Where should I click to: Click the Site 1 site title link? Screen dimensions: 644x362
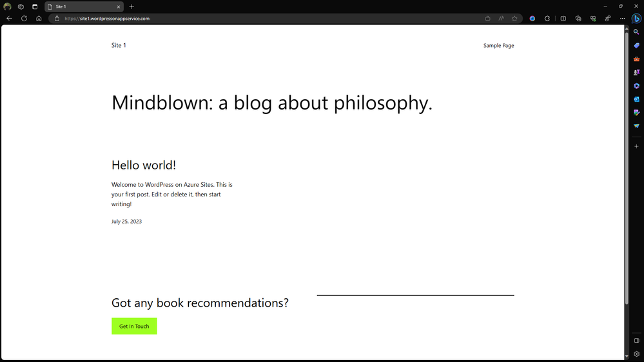pyautogui.click(x=119, y=45)
